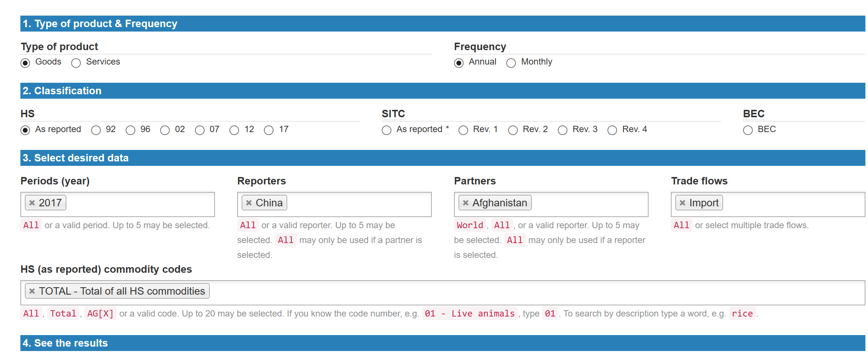Image resolution: width=868 pixels, height=354 pixels.
Task: Choose HS 17 classification
Action: coord(269,130)
